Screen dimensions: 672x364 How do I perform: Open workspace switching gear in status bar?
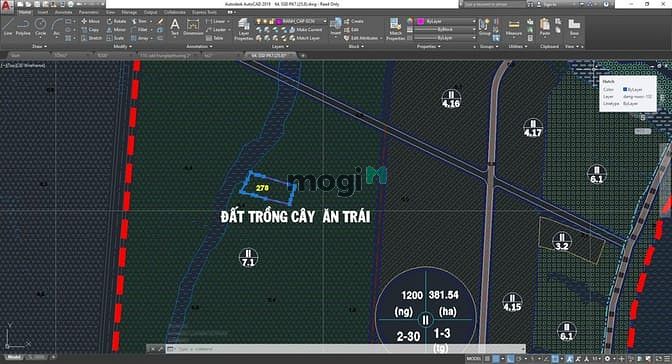607,358
